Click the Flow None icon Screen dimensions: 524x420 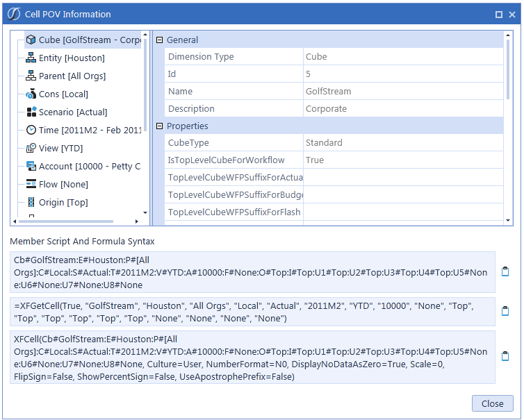[x=31, y=185]
